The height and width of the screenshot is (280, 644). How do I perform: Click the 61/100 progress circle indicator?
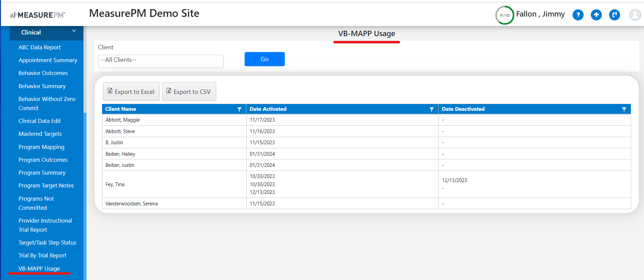504,15
